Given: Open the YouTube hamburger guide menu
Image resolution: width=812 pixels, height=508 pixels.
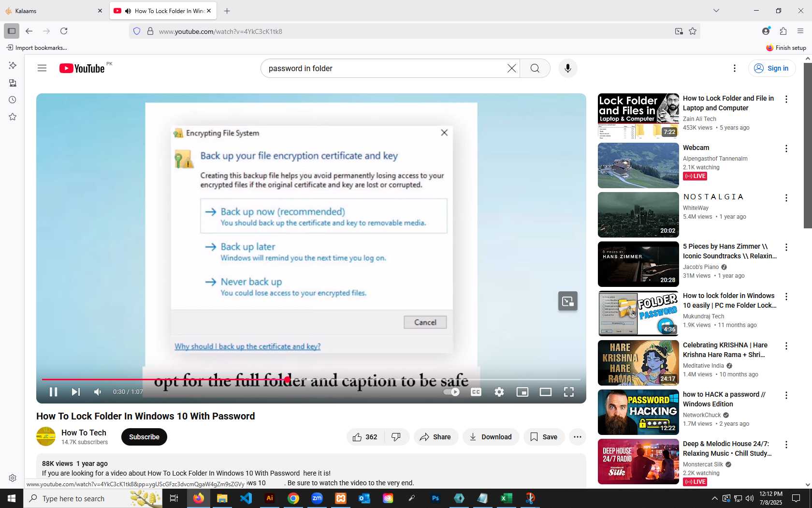Looking at the screenshot, I should coord(42,68).
